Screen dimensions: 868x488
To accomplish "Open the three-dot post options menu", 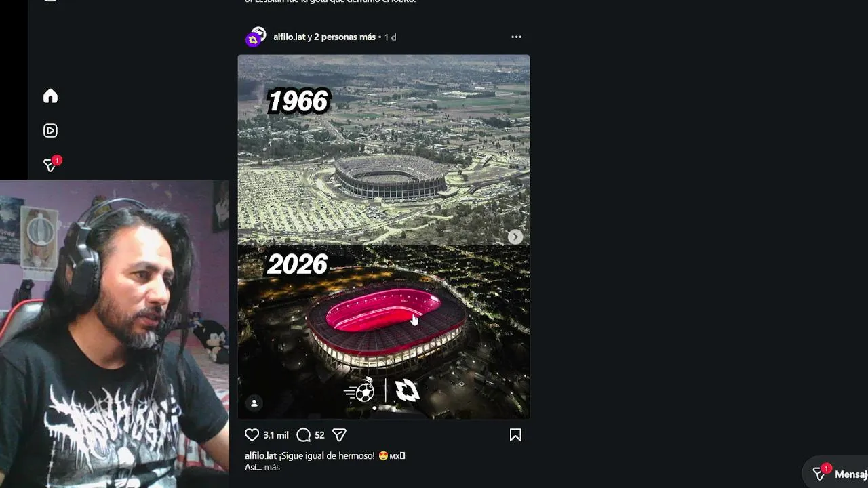I will (516, 37).
